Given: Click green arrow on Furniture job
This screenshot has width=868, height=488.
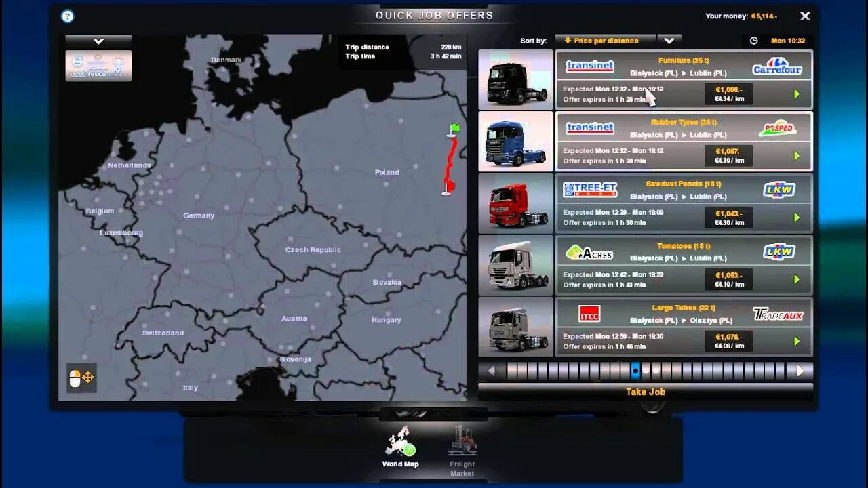Looking at the screenshot, I should pos(797,94).
